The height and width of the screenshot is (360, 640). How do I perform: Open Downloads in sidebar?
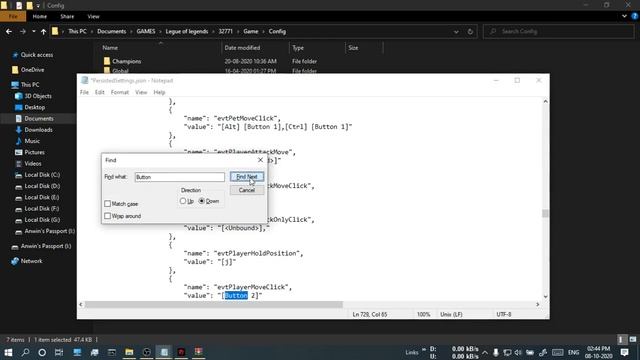point(38,130)
